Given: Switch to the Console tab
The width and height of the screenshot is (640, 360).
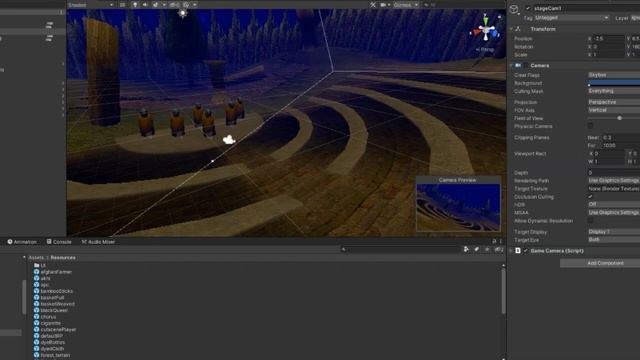Looking at the screenshot, I should click(x=59, y=242).
